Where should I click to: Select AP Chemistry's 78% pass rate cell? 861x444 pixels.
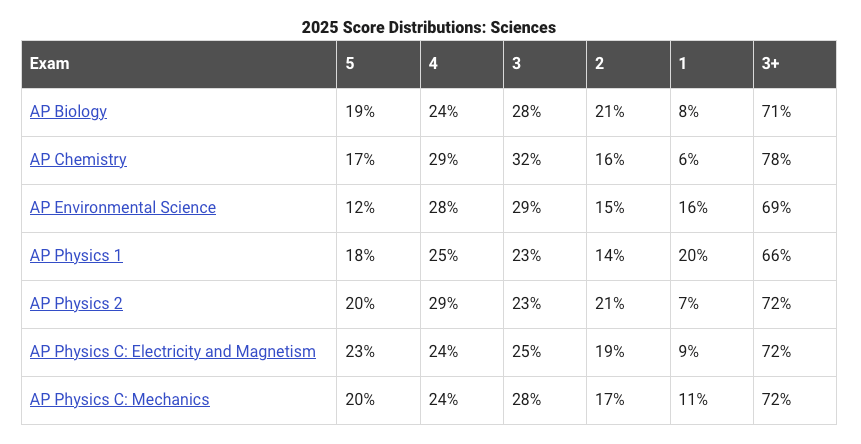click(x=776, y=160)
